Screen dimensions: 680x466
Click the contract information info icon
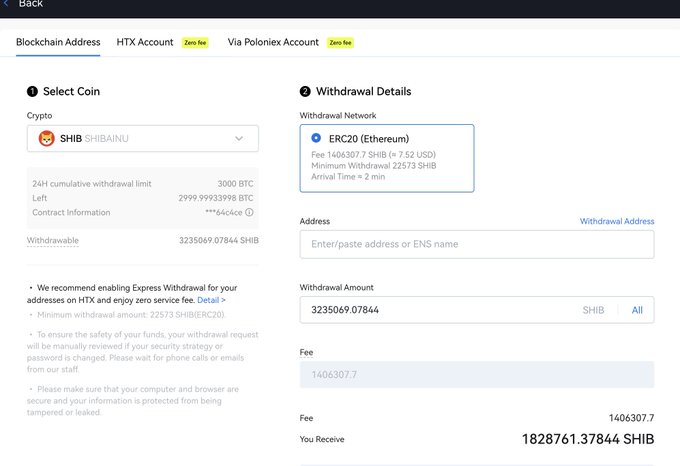coord(249,212)
